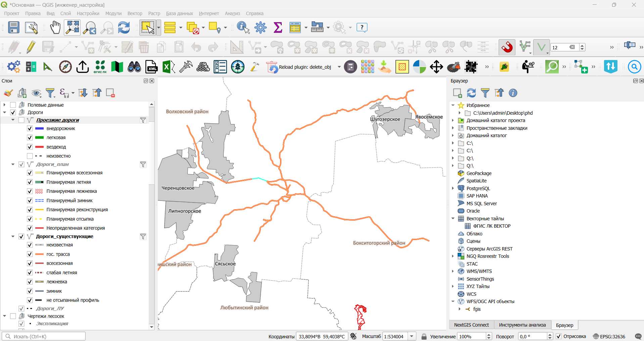
Task: Click the Save Project floppy icon
Action: (14, 27)
